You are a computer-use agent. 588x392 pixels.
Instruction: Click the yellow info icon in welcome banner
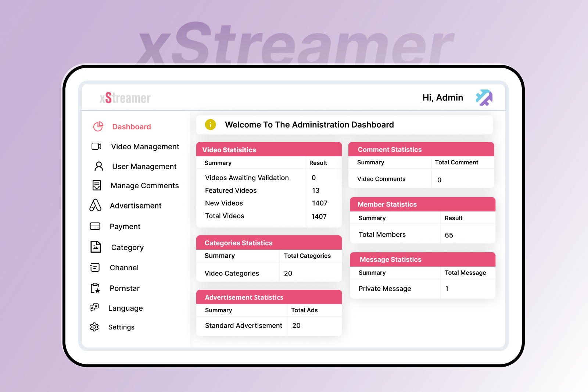tap(210, 125)
